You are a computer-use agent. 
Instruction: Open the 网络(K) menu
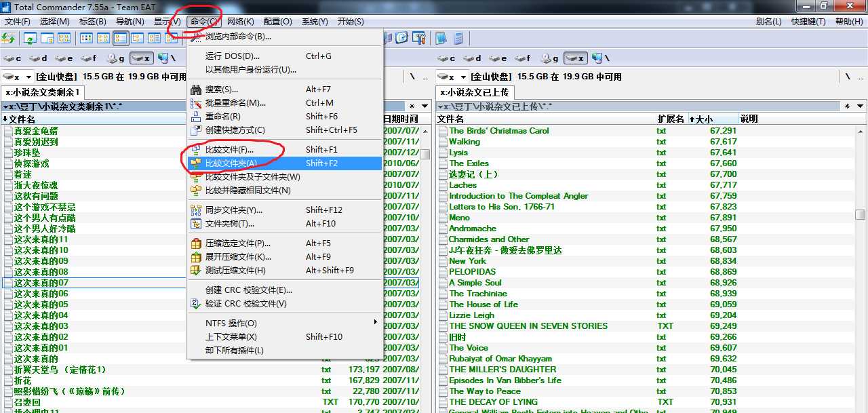tap(241, 22)
